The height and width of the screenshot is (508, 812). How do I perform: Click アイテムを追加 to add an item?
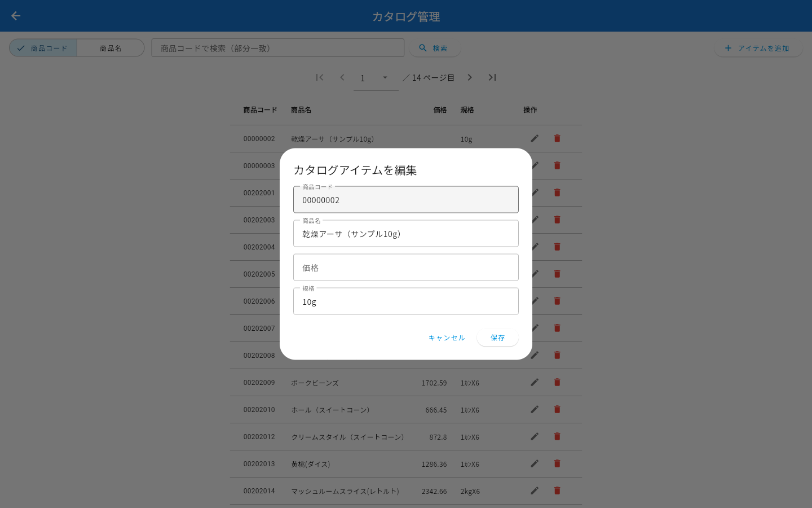[x=758, y=48]
